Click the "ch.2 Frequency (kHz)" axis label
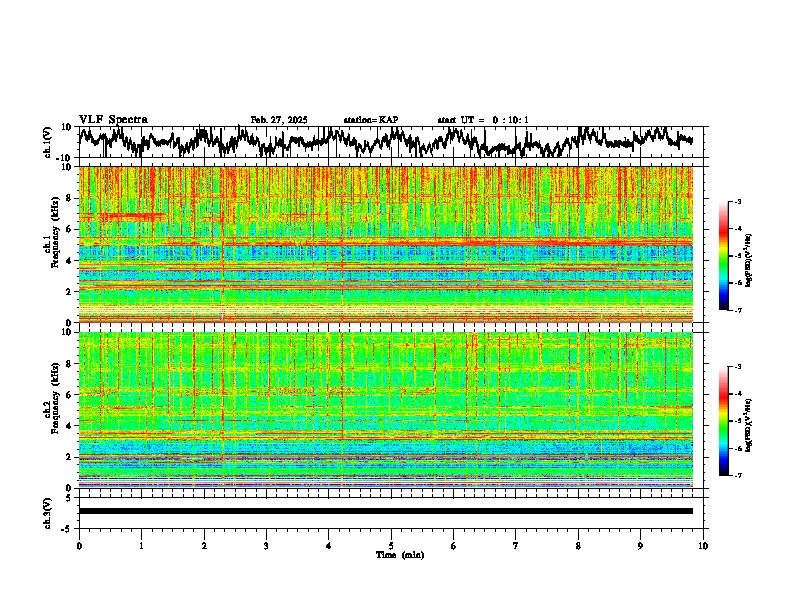Viewport: 792px width, 612px height. pyautogui.click(x=52, y=398)
